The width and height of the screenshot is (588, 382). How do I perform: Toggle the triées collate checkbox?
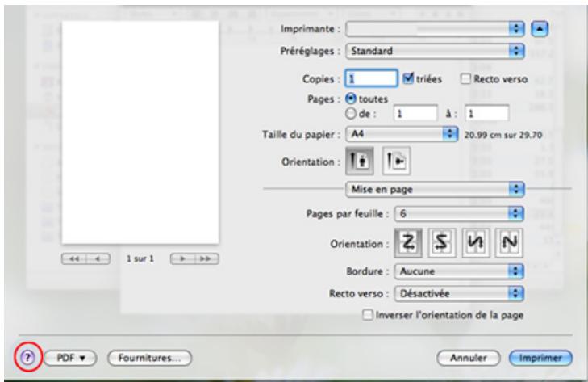point(407,78)
